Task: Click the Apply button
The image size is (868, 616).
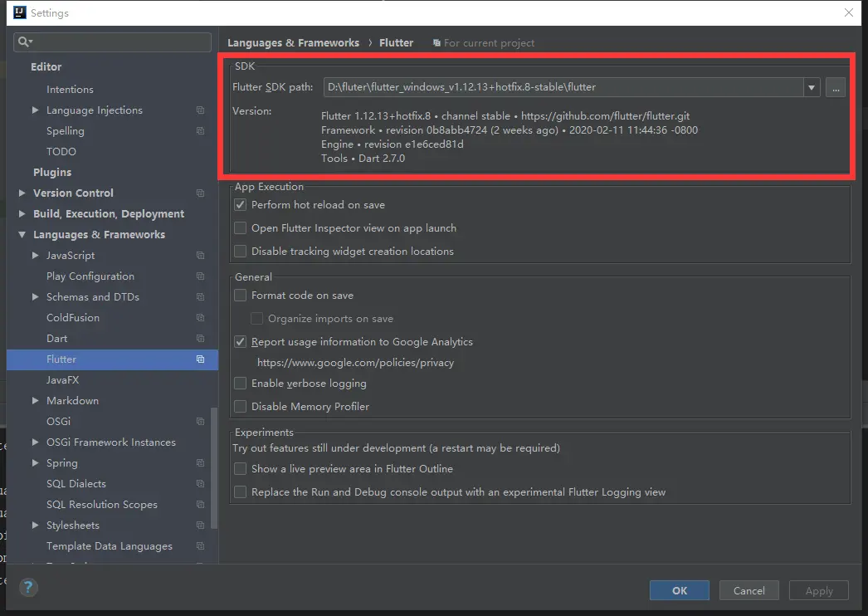Action: coord(819,590)
